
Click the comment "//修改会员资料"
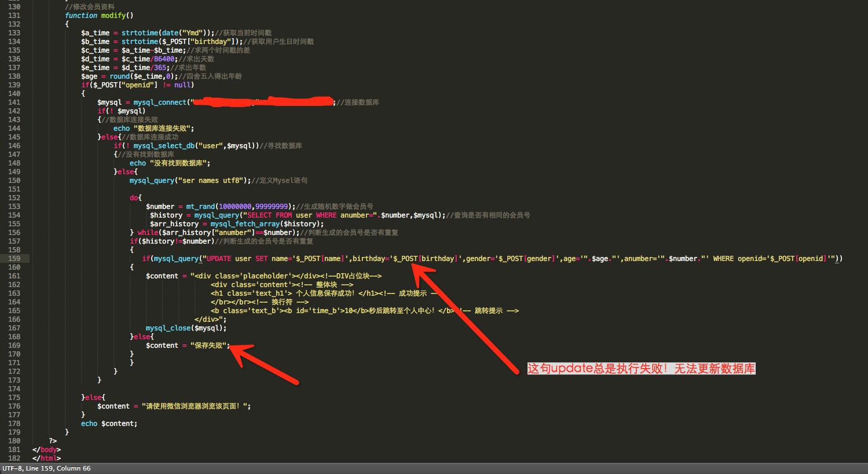tap(90, 7)
